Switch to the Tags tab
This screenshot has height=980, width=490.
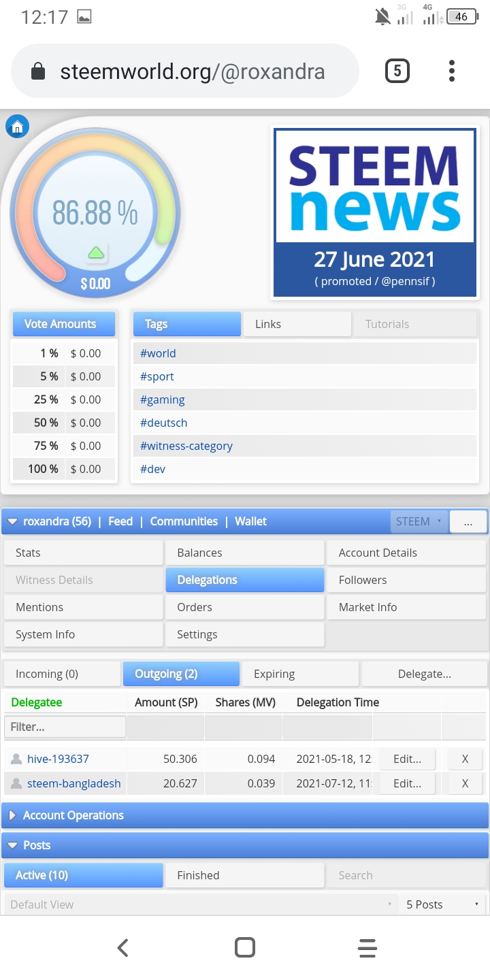[x=187, y=324]
